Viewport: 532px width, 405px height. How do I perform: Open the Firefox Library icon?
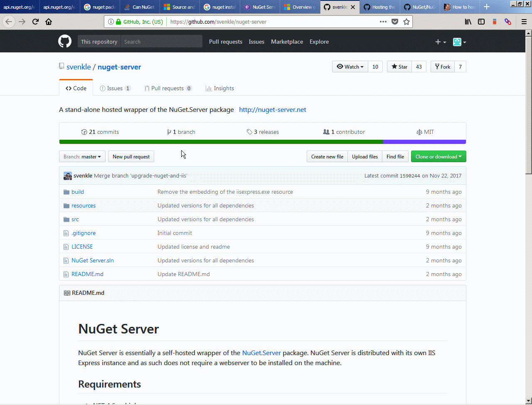tap(468, 22)
